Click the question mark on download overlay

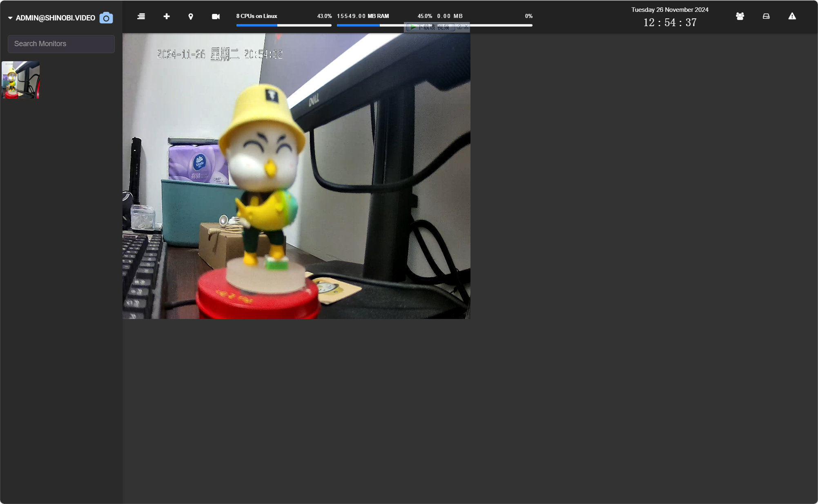point(459,27)
